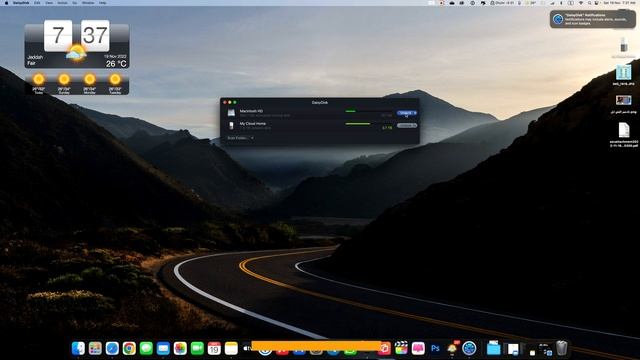Select the drive icon at the top of the desktop
640x360 pixels.
point(623,45)
